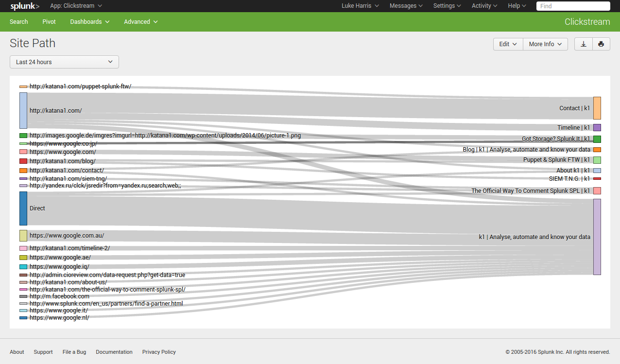Screen dimensions: 620x364
Task: Click the 'Blog | k1 | Analyse, automate' target label
Action: pyautogui.click(x=527, y=150)
